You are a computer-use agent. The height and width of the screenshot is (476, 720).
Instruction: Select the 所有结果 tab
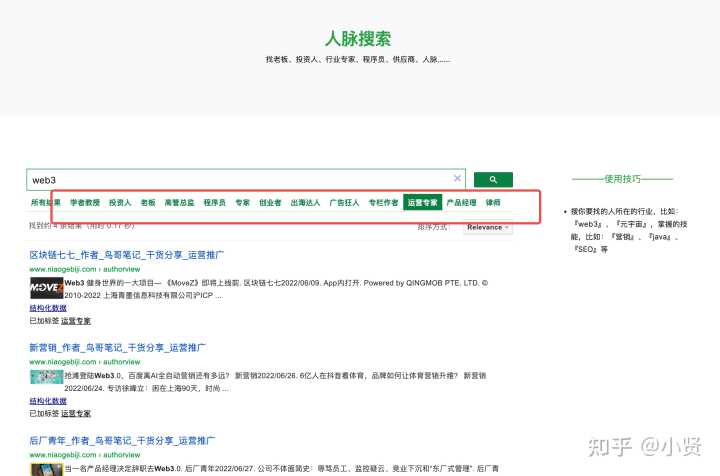coord(45,202)
